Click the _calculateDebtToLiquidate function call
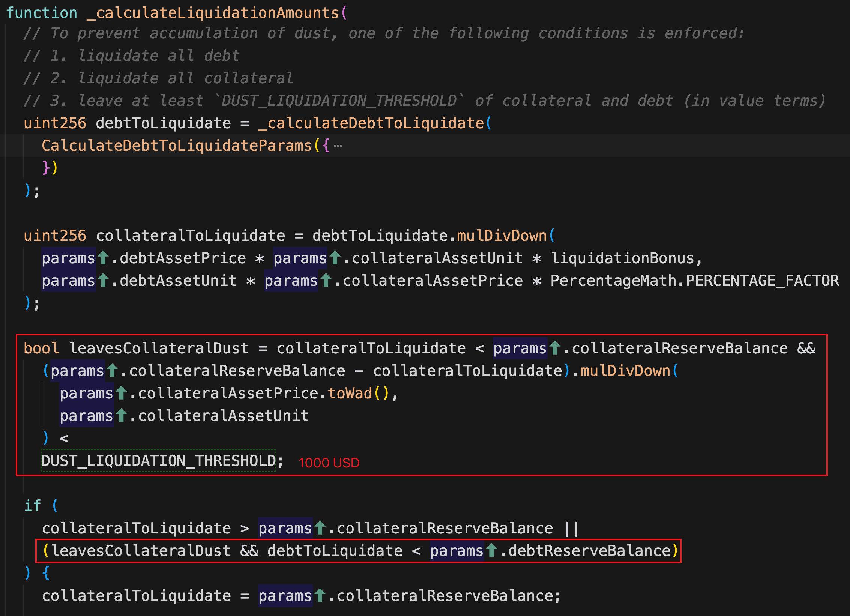Viewport: 850px width, 616px height. click(371, 123)
